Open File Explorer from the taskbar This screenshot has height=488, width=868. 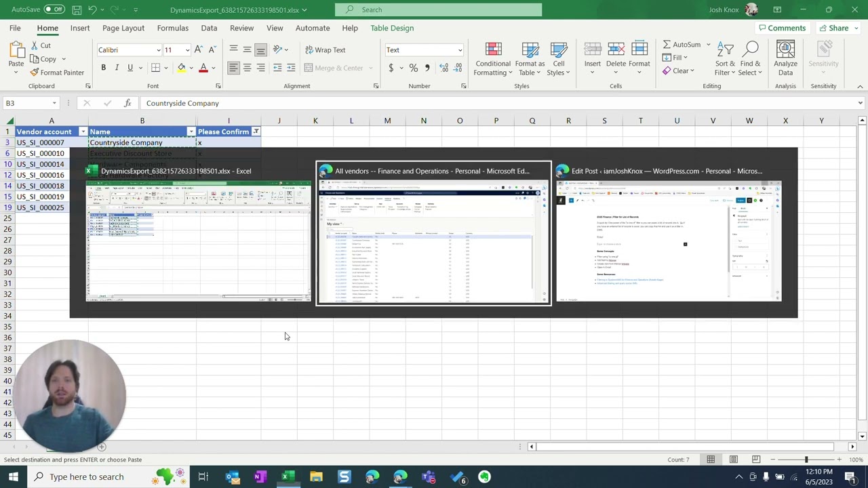point(316,476)
